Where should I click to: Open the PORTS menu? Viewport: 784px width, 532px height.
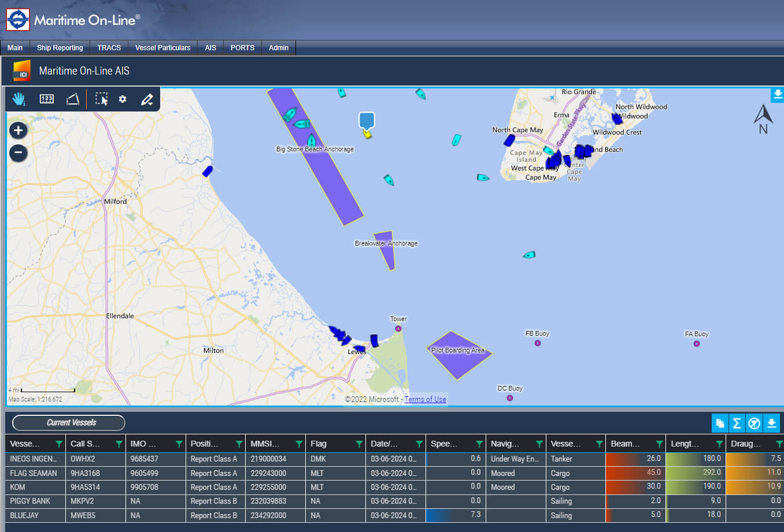(242, 48)
